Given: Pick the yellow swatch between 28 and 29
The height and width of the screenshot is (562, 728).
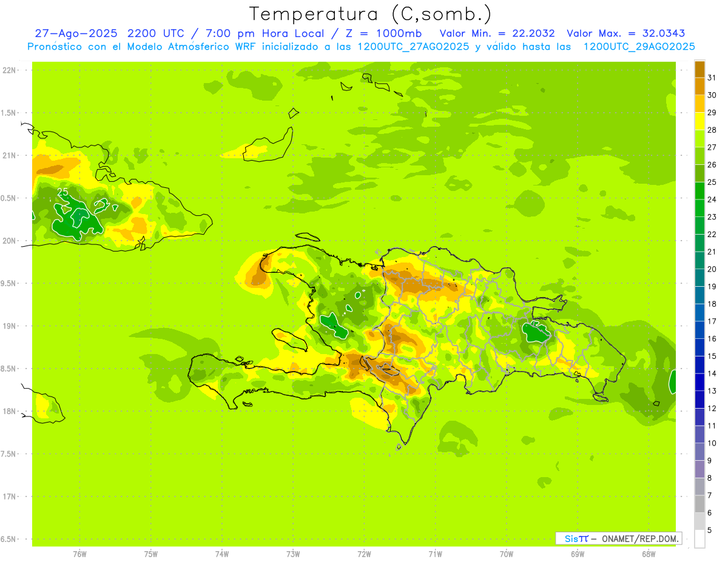Looking at the screenshot, I should [699, 121].
